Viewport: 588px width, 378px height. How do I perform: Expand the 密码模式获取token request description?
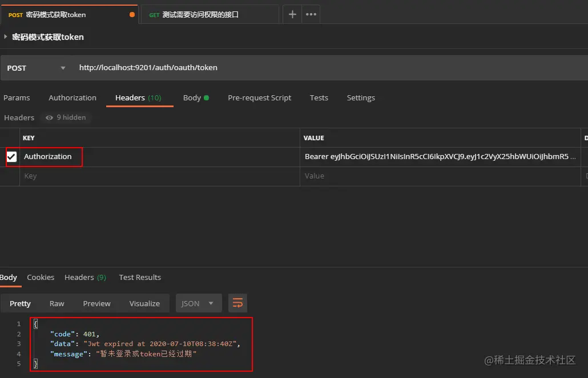point(5,36)
